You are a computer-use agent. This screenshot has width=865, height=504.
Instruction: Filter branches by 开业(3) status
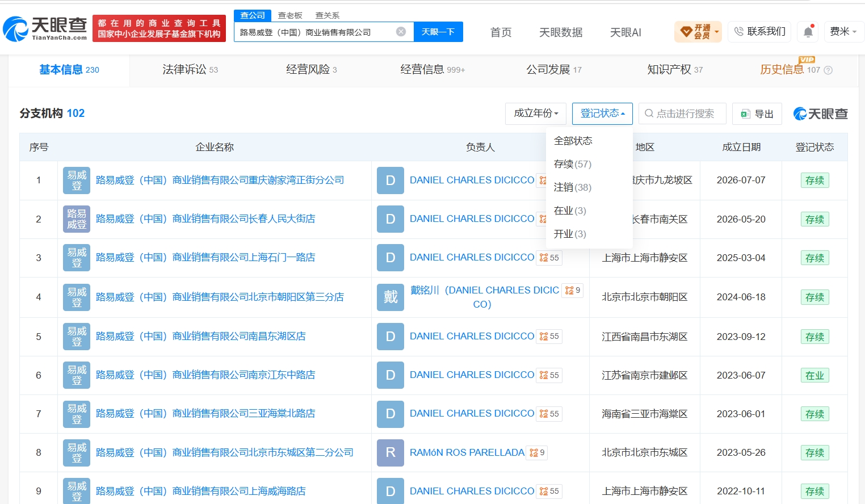570,234
